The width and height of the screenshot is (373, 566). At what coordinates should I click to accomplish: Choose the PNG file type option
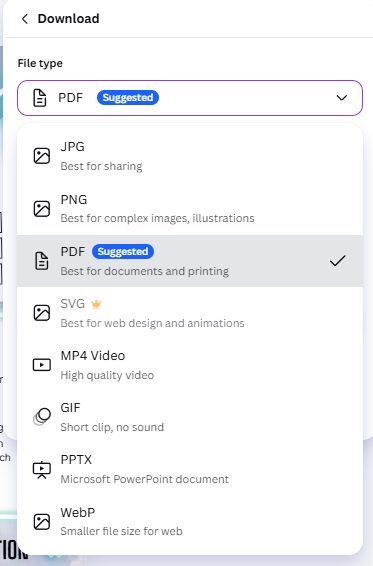click(x=190, y=209)
